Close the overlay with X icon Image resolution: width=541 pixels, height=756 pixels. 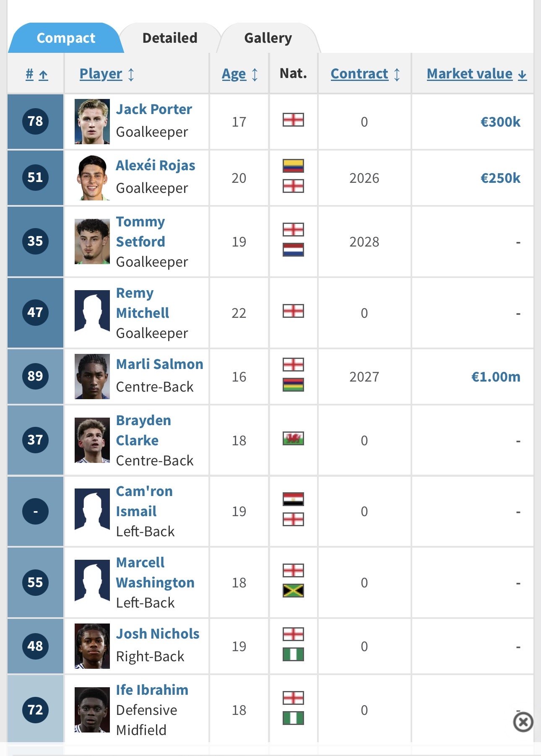tap(523, 722)
